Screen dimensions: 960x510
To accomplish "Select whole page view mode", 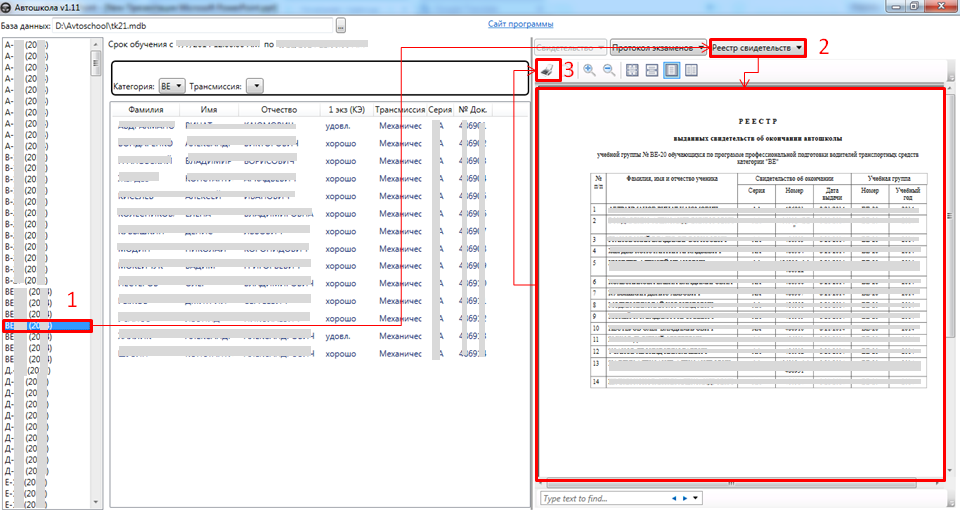I will [671, 70].
